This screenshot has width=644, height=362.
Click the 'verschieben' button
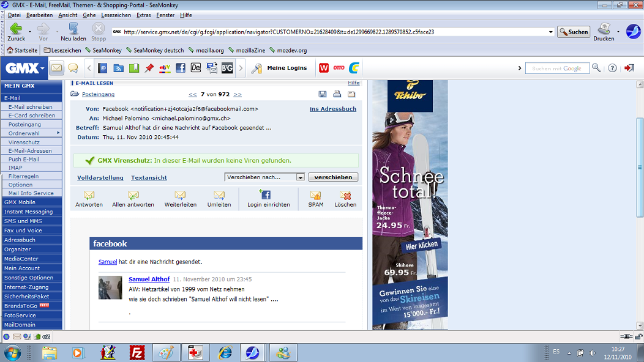pyautogui.click(x=333, y=176)
